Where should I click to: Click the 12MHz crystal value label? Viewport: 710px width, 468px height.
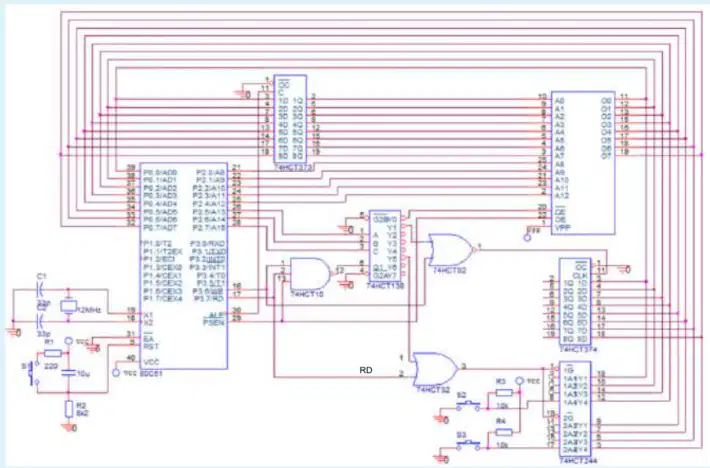89,310
